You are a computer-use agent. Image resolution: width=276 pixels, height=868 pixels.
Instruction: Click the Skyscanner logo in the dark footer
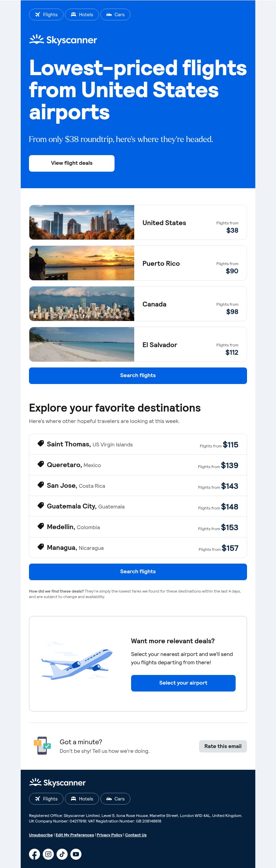click(x=57, y=783)
